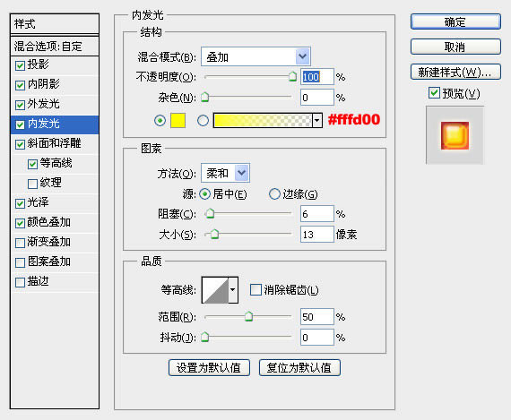Toggle the 光泽 satin checkbox
Screen dimensions: 511x420
20,203
